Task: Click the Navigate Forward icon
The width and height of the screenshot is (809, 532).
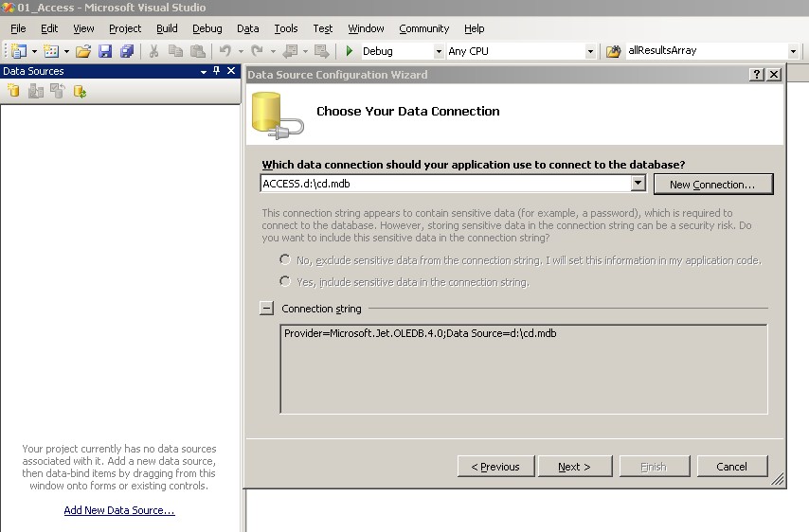Action: [x=321, y=51]
